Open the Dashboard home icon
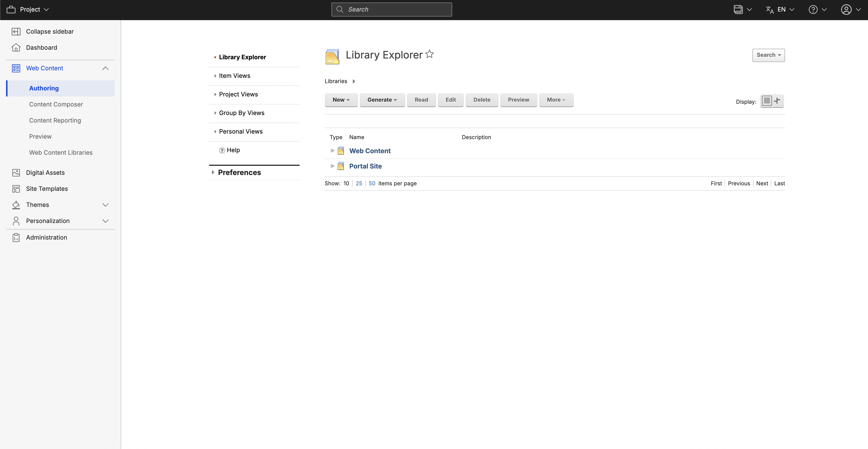This screenshot has width=868, height=449. [x=16, y=47]
